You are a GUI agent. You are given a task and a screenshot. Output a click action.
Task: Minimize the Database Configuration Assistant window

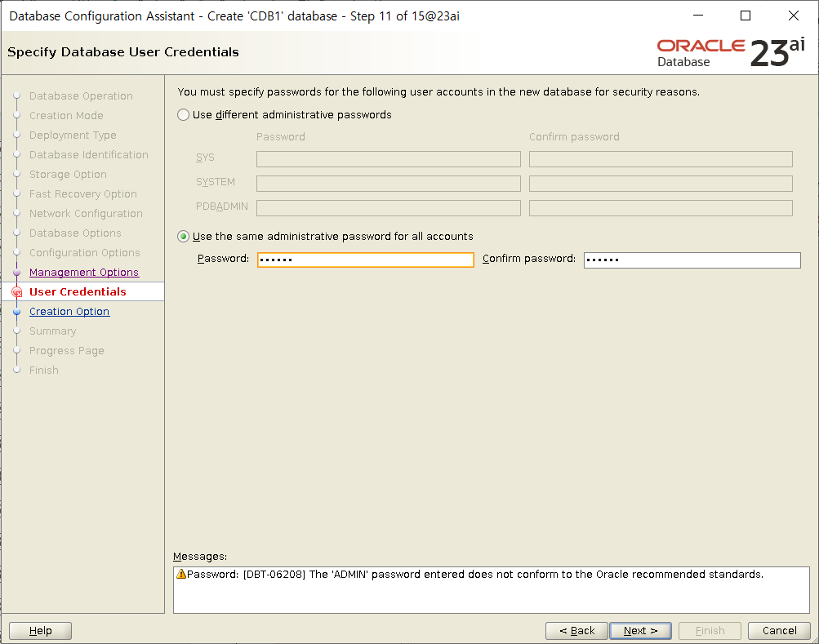(x=698, y=16)
